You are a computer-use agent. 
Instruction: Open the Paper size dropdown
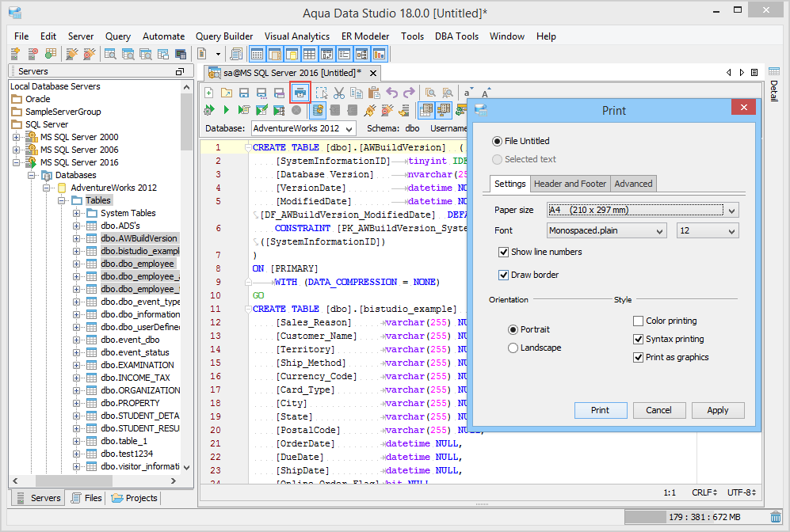732,210
